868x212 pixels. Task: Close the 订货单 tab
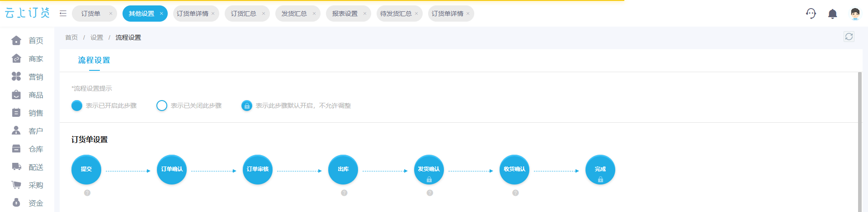tap(111, 14)
